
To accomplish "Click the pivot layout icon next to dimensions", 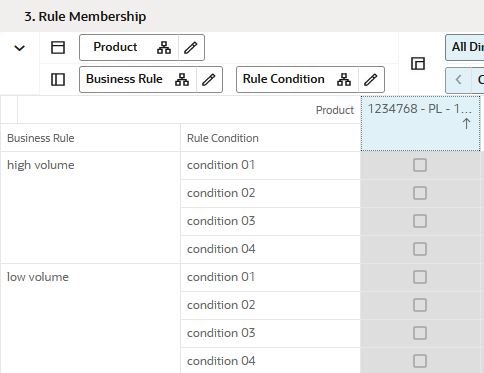I will pos(418,64).
